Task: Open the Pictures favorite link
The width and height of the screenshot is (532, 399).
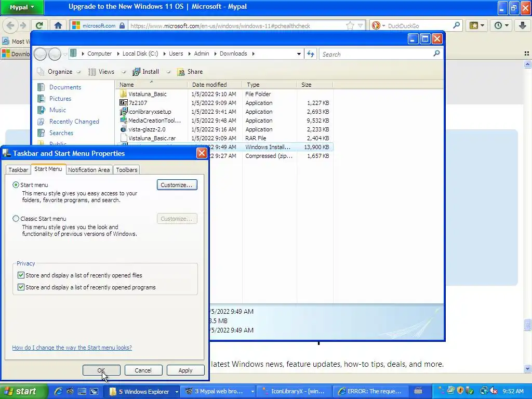Action: pos(60,98)
